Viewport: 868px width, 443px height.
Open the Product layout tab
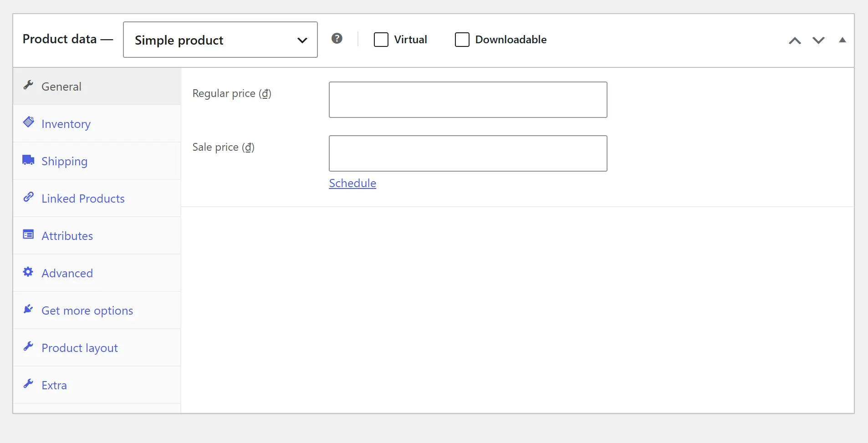pos(97,348)
